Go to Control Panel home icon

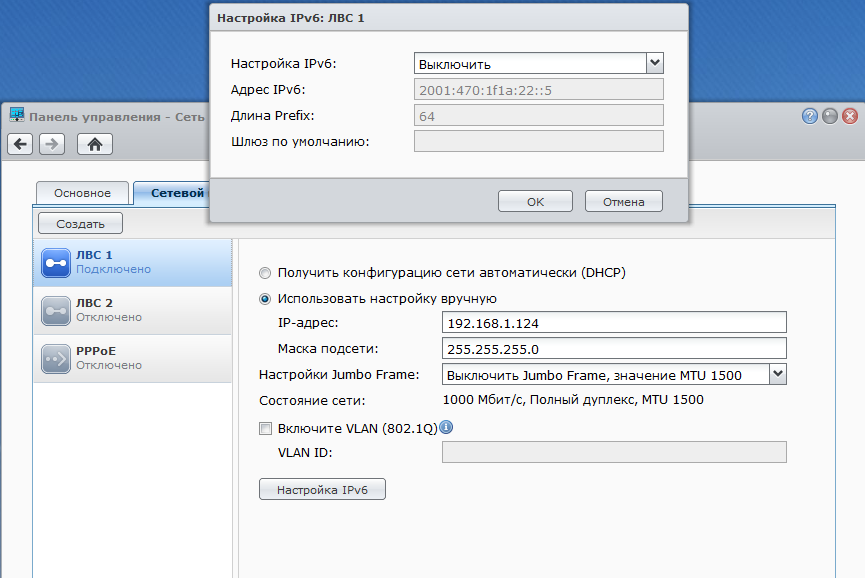click(95, 144)
